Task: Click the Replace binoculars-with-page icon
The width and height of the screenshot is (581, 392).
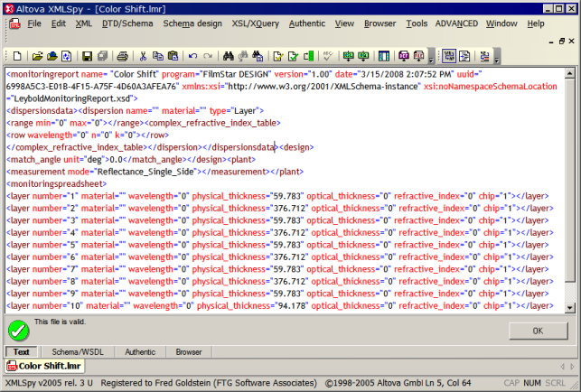Action: [x=258, y=56]
